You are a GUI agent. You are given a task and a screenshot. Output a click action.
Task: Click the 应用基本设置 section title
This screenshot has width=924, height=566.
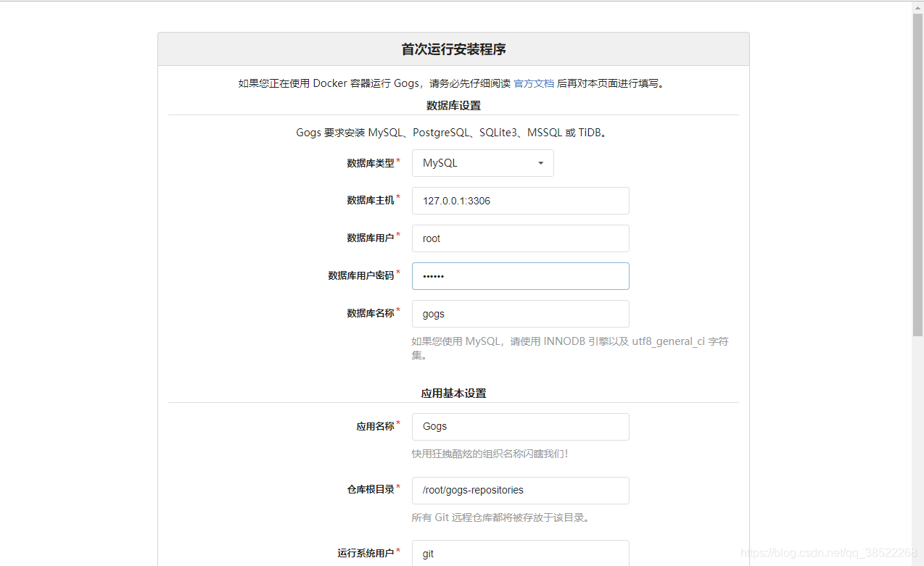click(453, 393)
